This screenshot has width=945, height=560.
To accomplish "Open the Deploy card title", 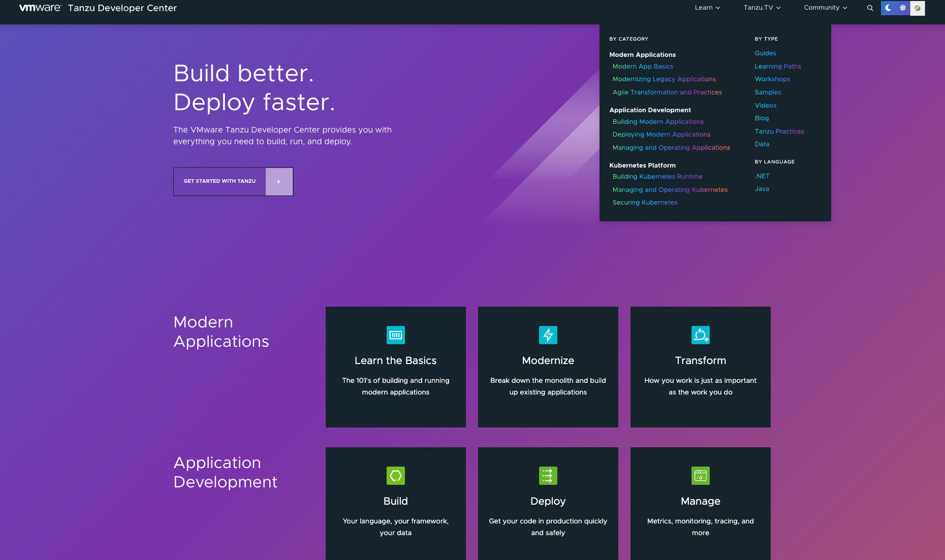I will 548,501.
